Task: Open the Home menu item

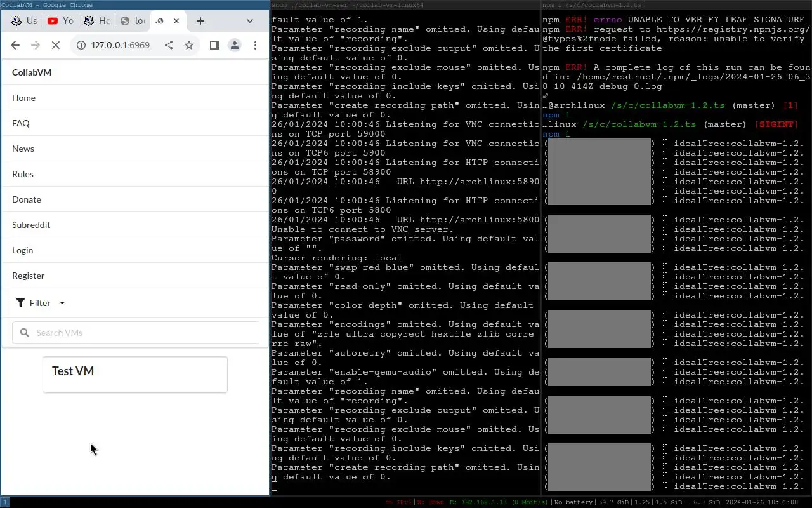Action: 135,98
